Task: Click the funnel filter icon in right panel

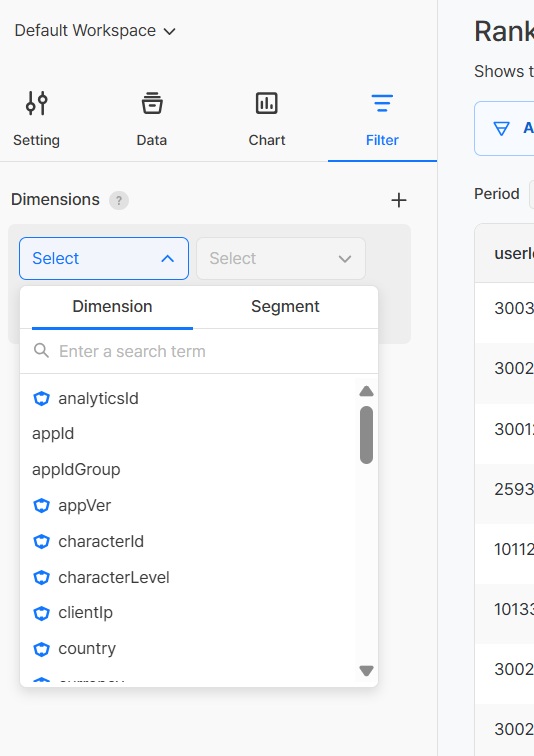Action: pyautogui.click(x=501, y=128)
